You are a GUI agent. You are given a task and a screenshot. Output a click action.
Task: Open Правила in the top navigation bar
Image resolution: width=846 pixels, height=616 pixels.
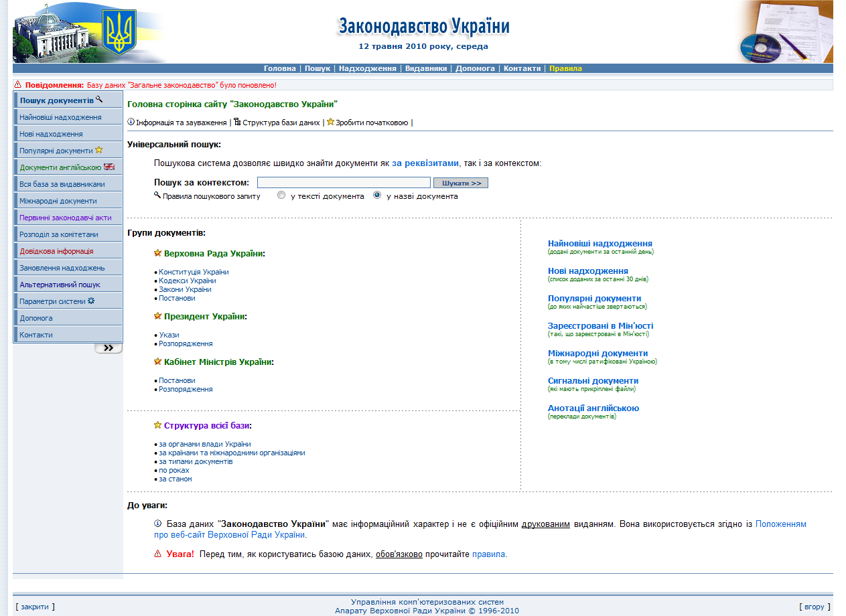(565, 68)
